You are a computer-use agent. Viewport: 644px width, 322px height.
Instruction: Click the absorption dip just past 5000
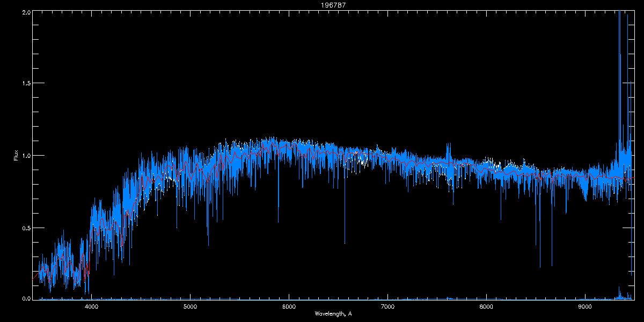(208, 244)
